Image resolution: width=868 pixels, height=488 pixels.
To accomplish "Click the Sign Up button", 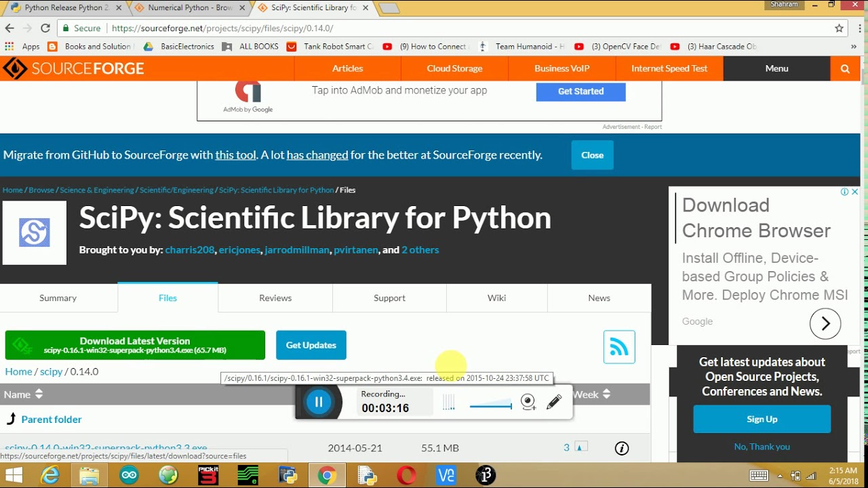I will 762,419.
